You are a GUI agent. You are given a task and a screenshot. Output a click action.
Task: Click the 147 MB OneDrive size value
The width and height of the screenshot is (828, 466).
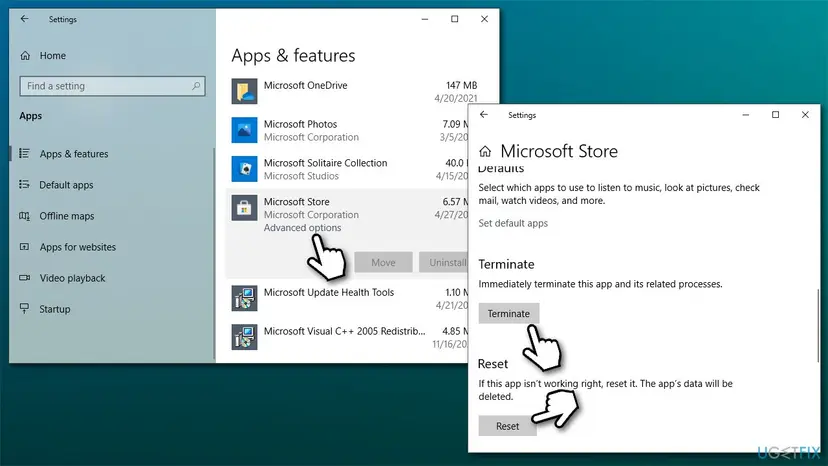pos(462,85)
